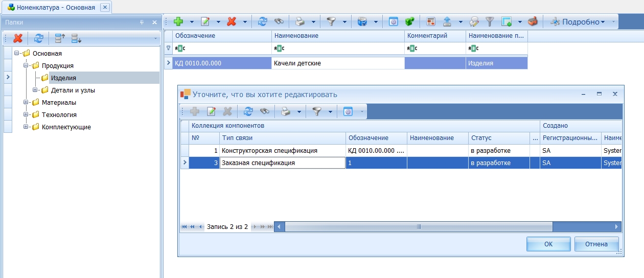Sort main table by Обозначение column header
This screenshot has width=644, height=278.
222,36
